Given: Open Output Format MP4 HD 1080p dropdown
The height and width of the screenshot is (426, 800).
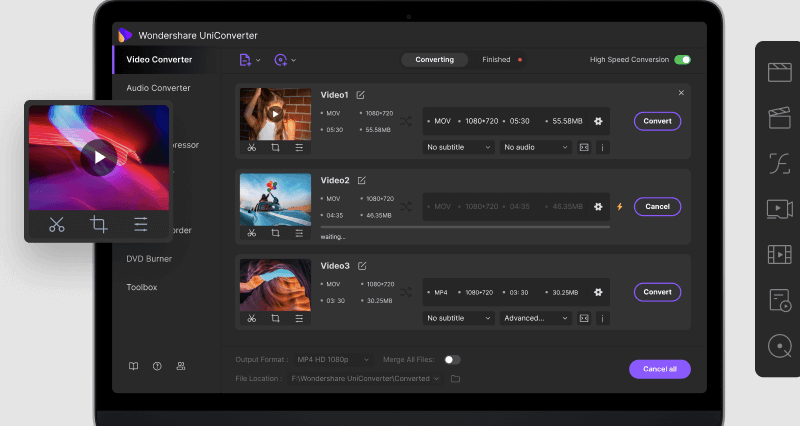Looking at the screenshot, I should click(x=333, y=360).
